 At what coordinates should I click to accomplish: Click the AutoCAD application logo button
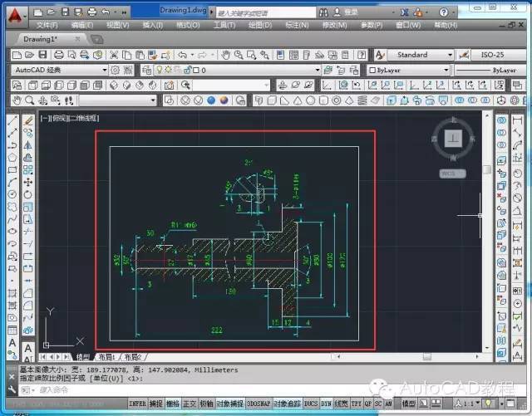click(16, 16)
